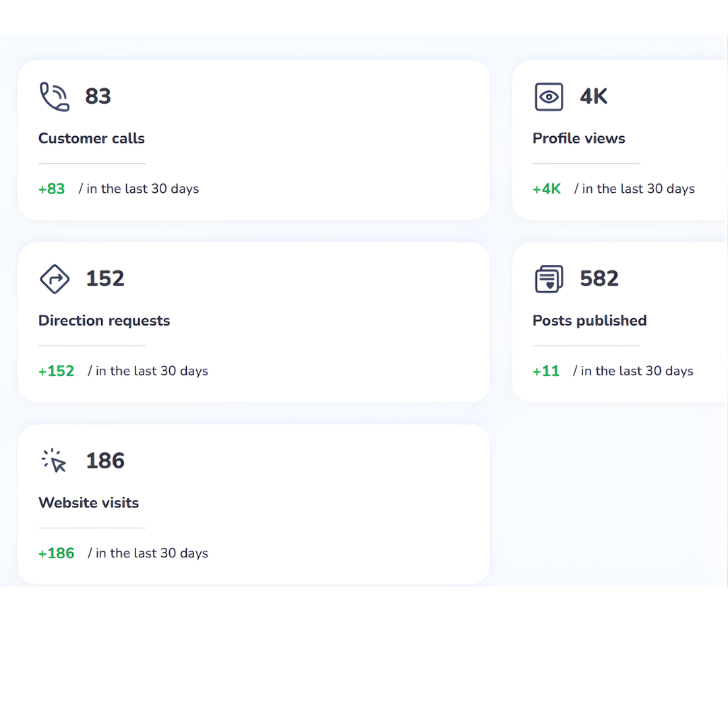
Task: Select the 4K profile views count
Action: (593, 96)
